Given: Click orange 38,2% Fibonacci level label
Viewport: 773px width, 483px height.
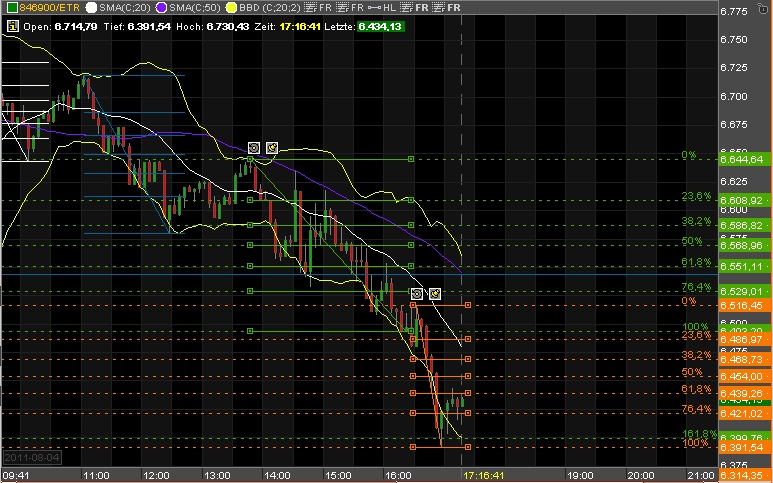Looking at the screenshot, I should pos(696,355).
